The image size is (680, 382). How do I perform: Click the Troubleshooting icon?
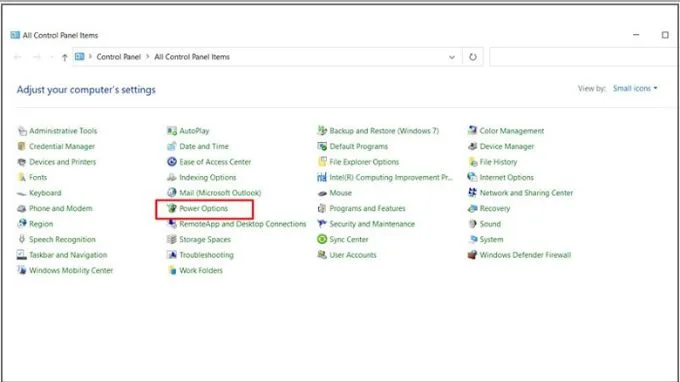[172, 255]
